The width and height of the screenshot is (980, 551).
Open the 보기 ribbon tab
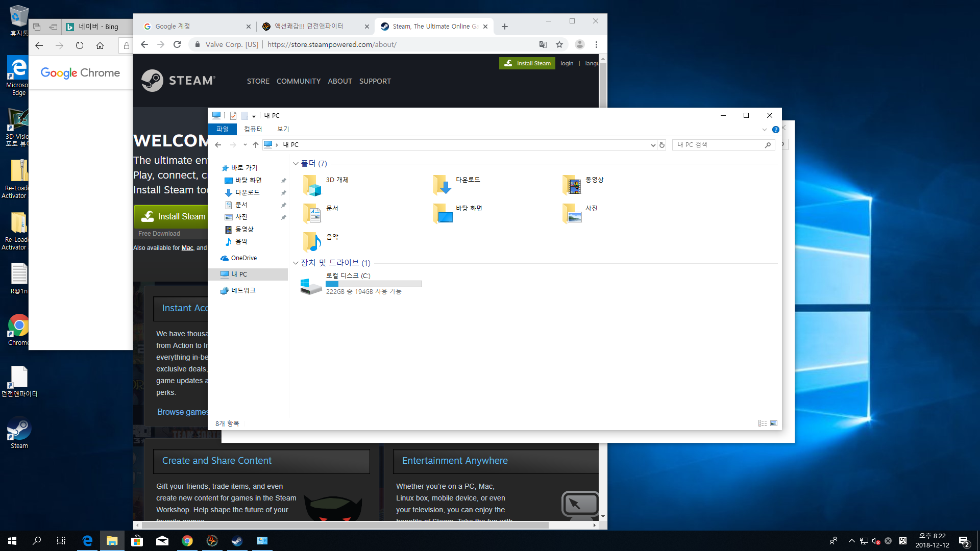point(283,130)
